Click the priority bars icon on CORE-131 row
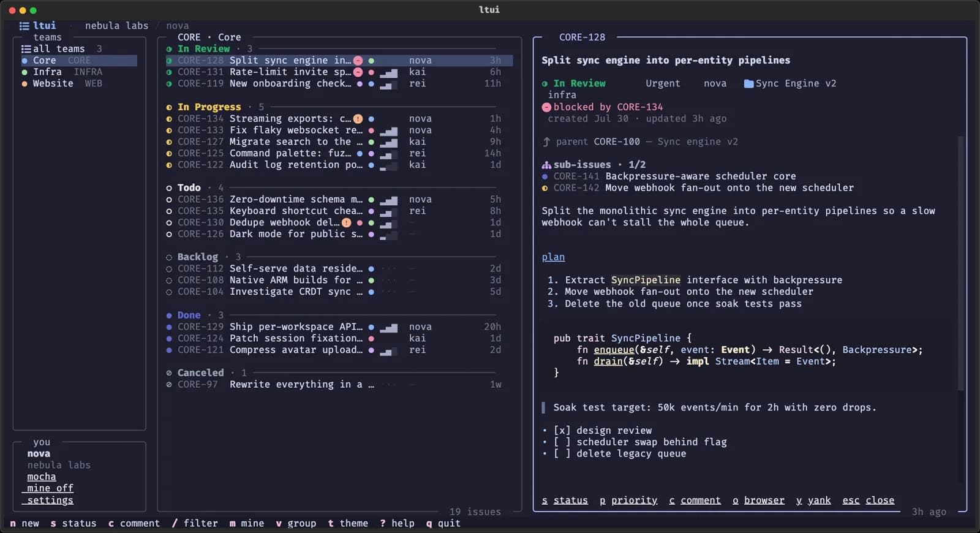This screenshot has height=533, width=980. pos(388,73)
